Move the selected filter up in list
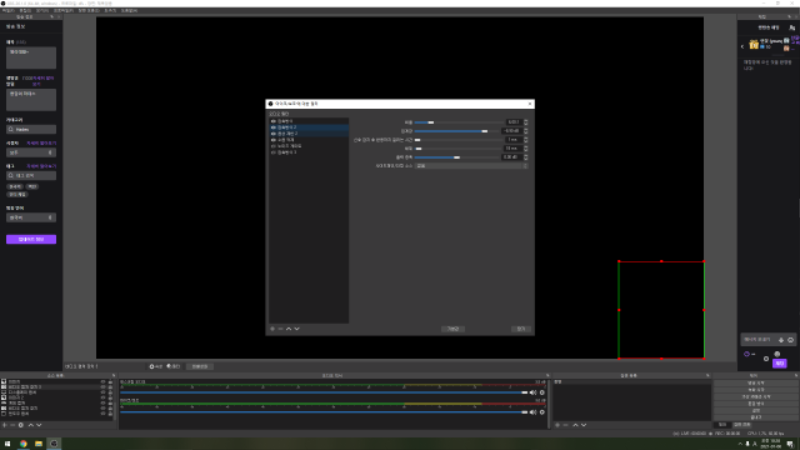 click(289, 329)
